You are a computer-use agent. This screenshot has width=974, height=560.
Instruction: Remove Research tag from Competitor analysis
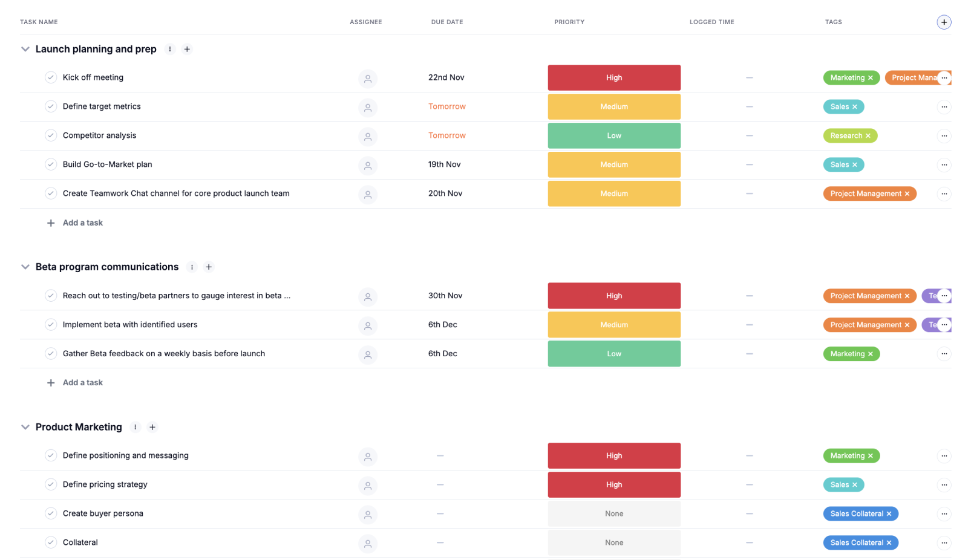868,136
